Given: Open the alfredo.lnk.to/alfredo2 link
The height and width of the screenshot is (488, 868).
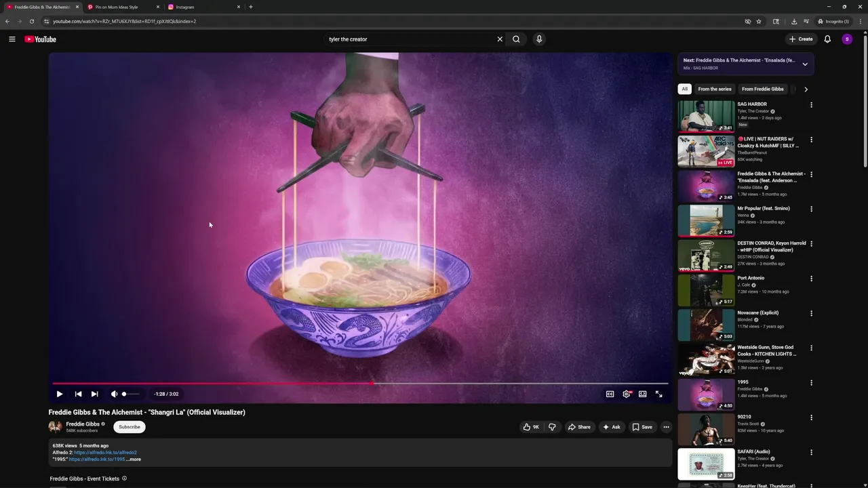Looking at the screenshot, I should (x=105, y=453).
